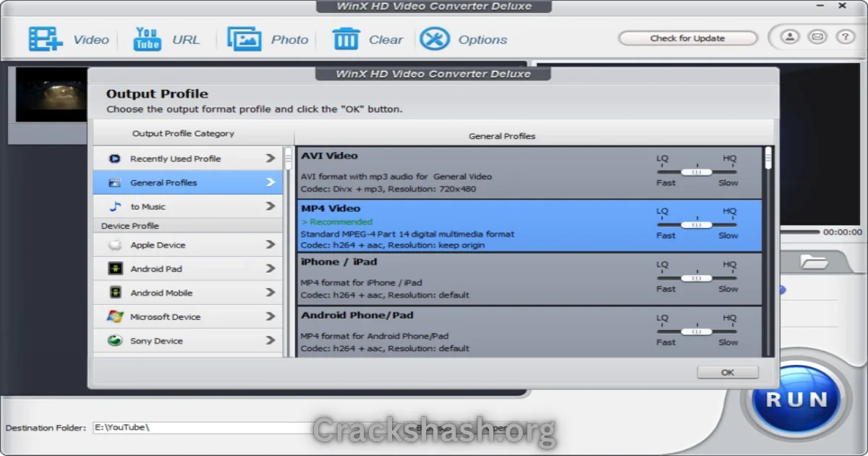The height and width of the screenshot is (456, 868).
Task: Expand Microsoft Device arrow
Action: coord(271,316)
